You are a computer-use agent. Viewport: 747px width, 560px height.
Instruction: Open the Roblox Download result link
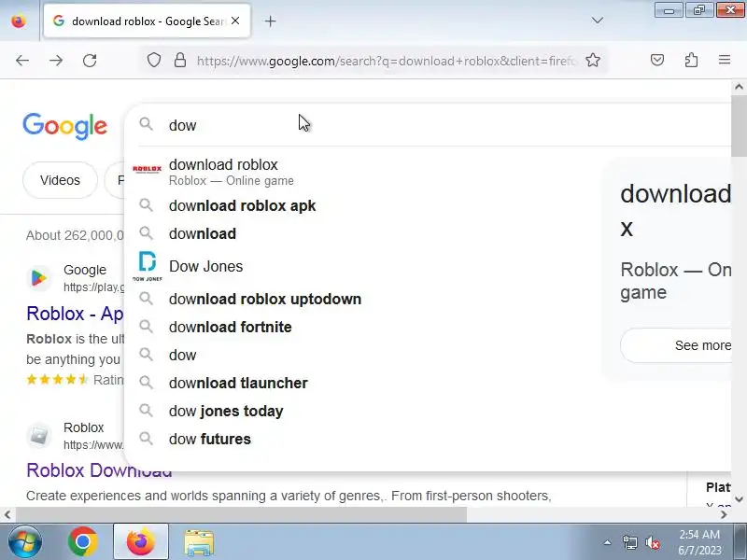pyautogui.click(x=99, y=470)
